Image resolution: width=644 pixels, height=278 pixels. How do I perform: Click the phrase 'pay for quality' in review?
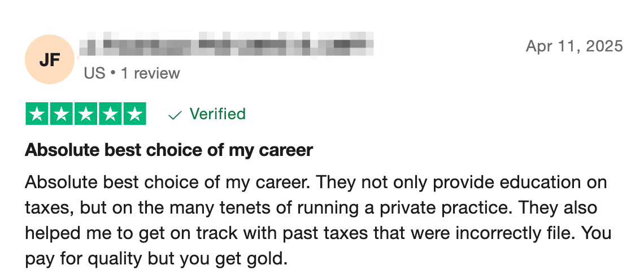tap(83, 259)
